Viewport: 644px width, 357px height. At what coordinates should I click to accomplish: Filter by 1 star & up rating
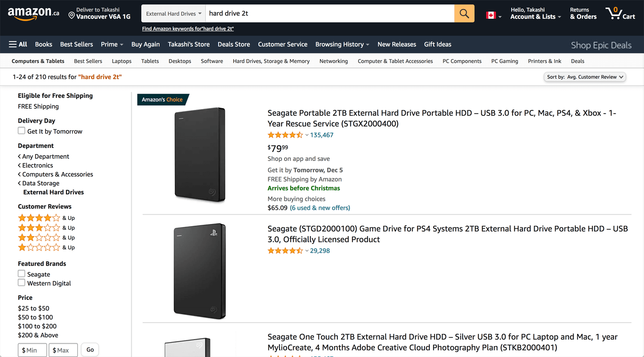(x=46, y=248)
